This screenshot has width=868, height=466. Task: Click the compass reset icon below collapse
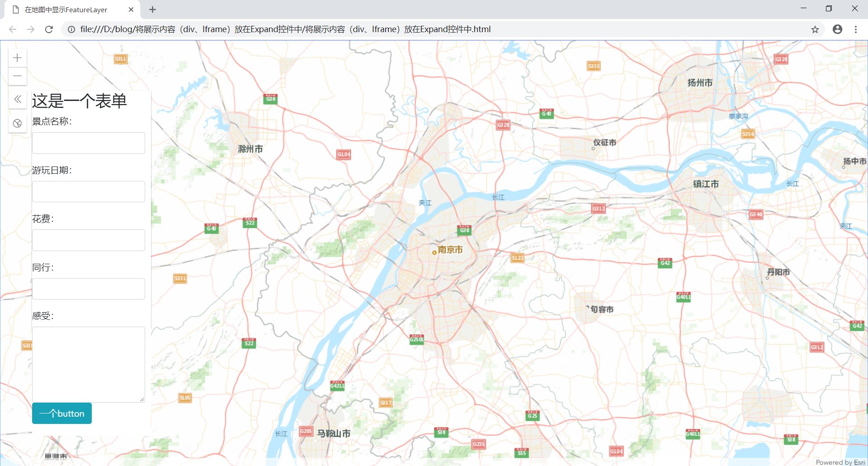[18, 123]
